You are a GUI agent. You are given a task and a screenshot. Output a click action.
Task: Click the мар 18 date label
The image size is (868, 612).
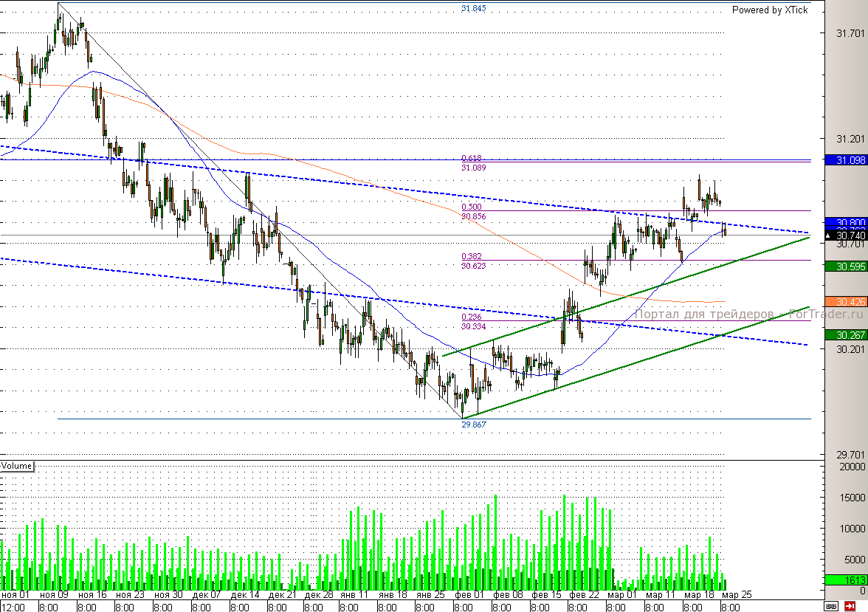699,595
